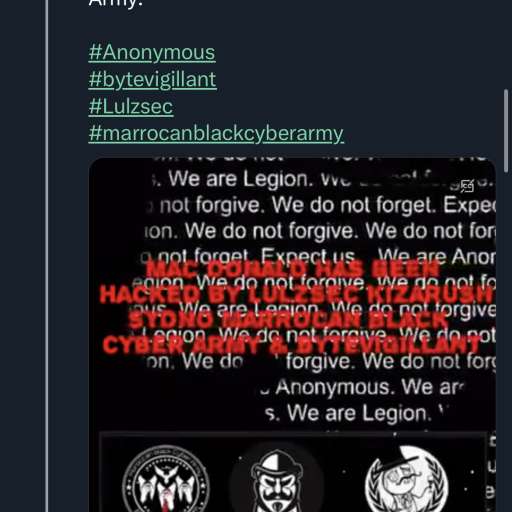Open the #bytevigillant hashtag

point(153,80)
